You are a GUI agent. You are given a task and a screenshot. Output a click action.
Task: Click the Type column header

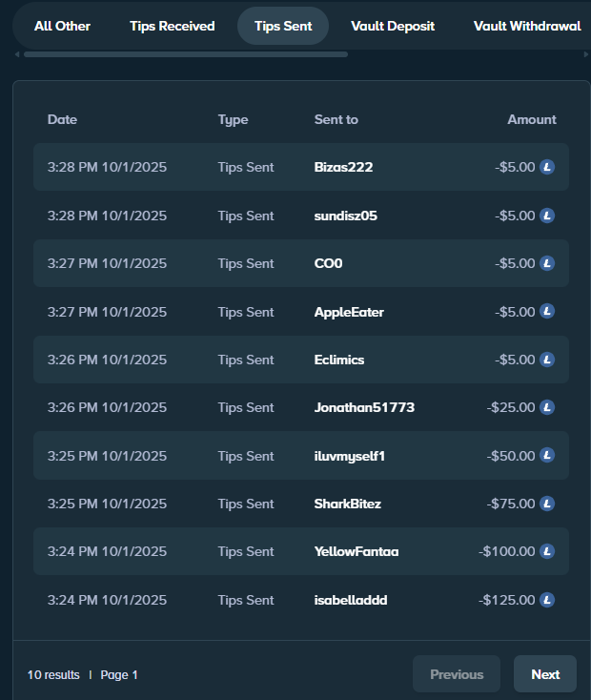point(233,120)
